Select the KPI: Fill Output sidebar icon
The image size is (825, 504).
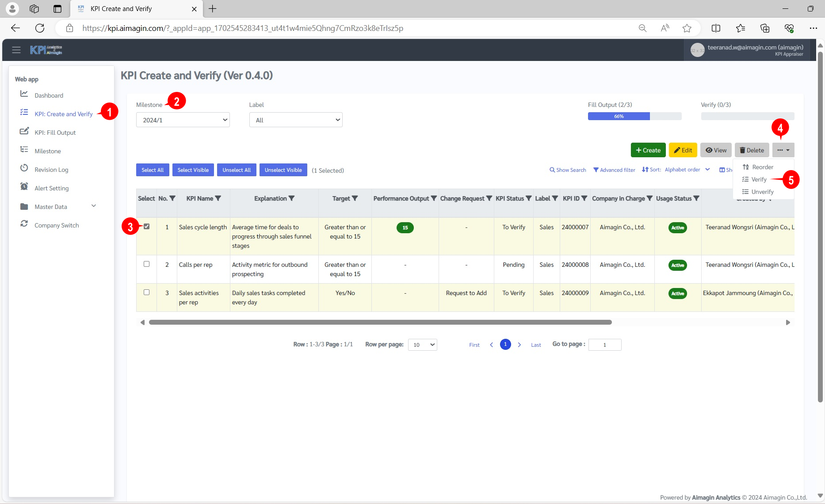point(24,131)
